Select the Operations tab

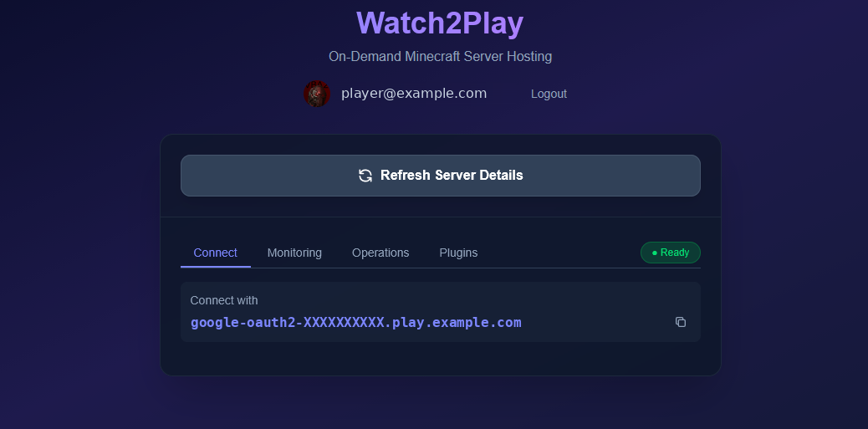click(x=380, y=253)
